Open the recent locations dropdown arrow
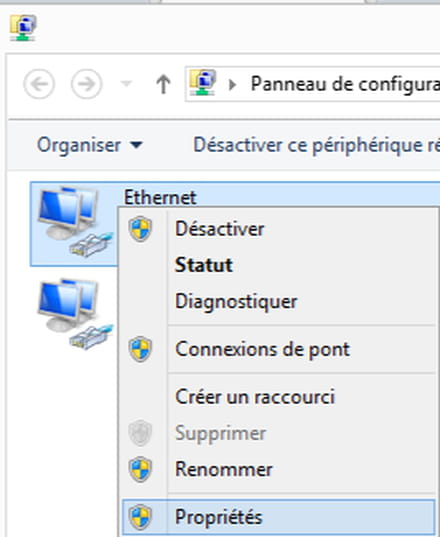The image size is (440, 537). click(126, 83)
